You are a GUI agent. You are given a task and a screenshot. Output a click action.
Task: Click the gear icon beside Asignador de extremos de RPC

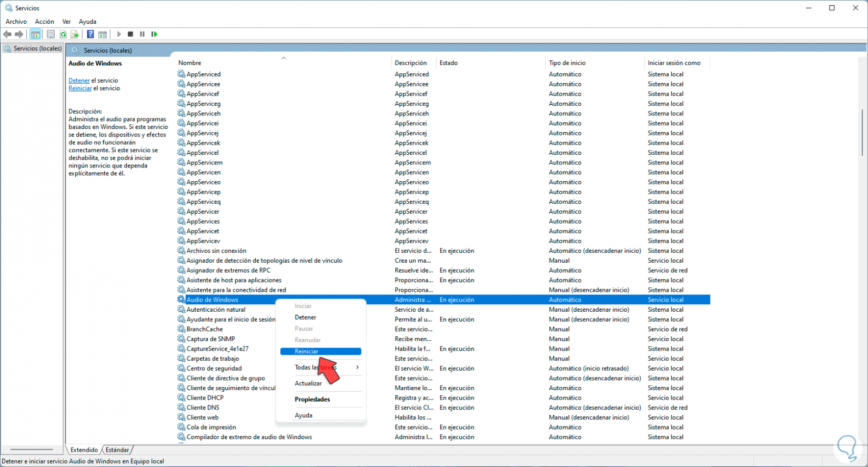(x=181, y=270)
